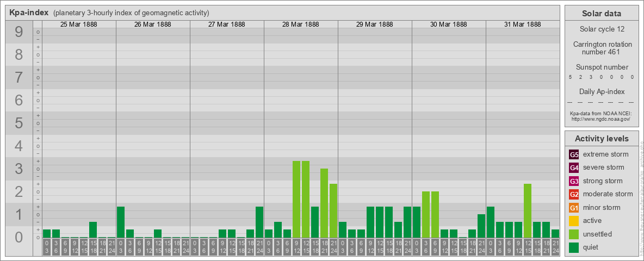644x261 pixels.
Task: Click the 30 Mar 6-9 unsettled bar
Action: (435, 215)
